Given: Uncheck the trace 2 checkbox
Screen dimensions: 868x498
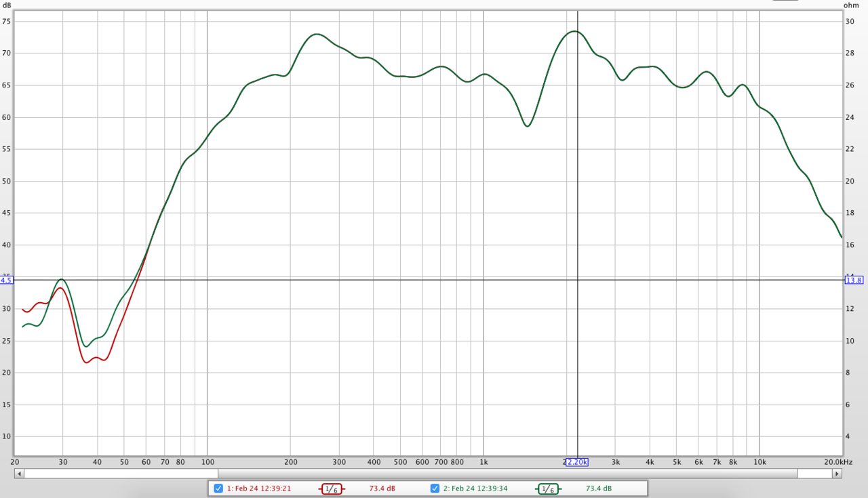Looking at the screenshot, I should click(435, 489).
